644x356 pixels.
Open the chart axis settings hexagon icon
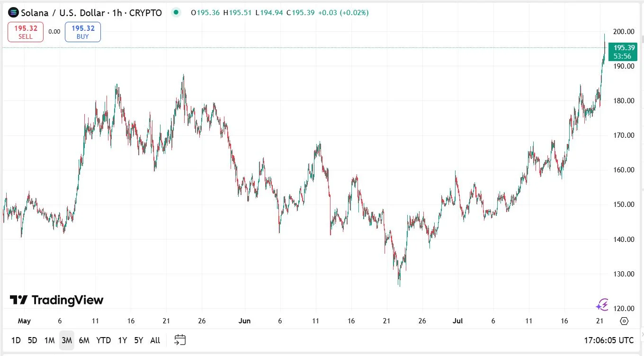click(x=624, y=321)
